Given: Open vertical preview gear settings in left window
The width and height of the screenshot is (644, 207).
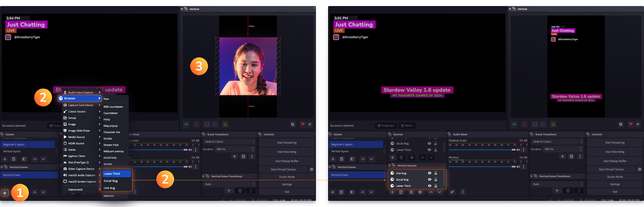Looking at the screenshot, I should (293, 124).
